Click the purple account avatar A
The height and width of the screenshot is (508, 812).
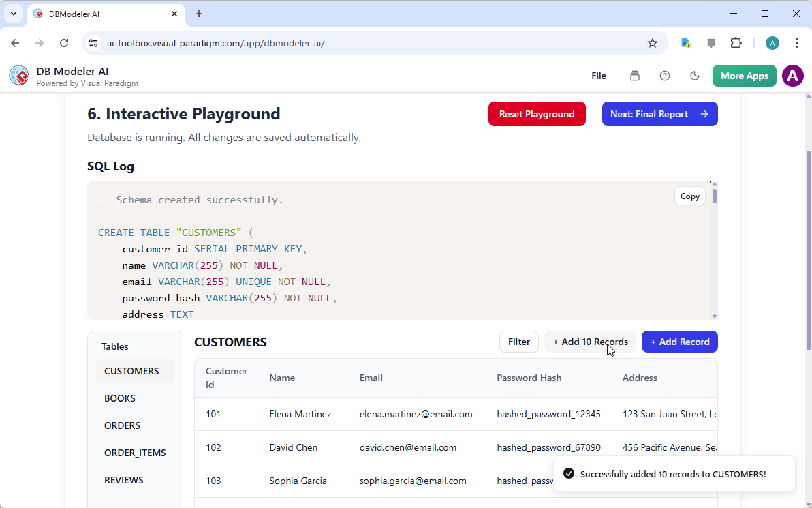792,76
